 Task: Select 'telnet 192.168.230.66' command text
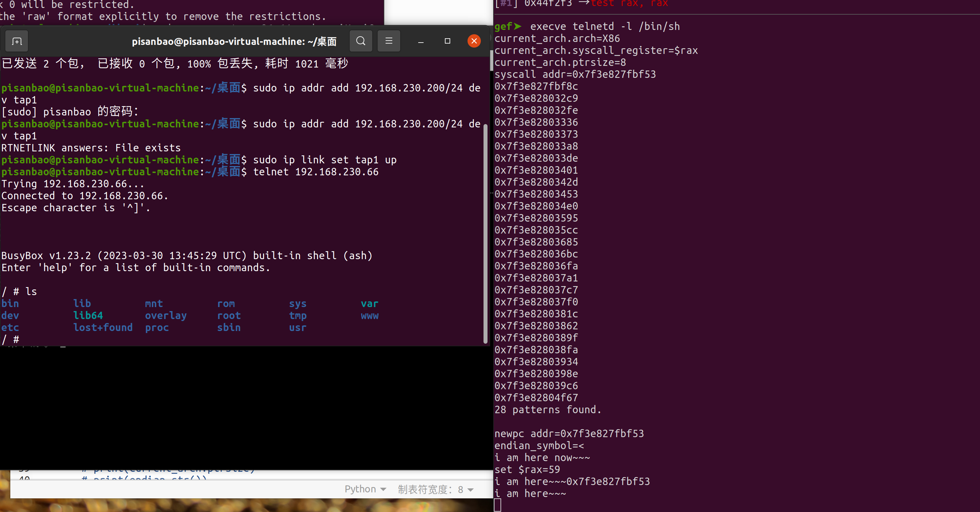316,172
